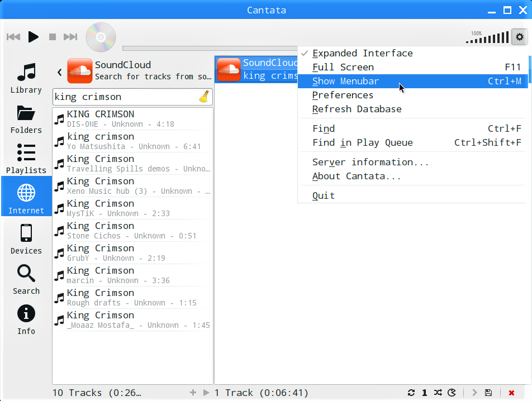Select King Crimson Rough drafts track

point(132,298)
